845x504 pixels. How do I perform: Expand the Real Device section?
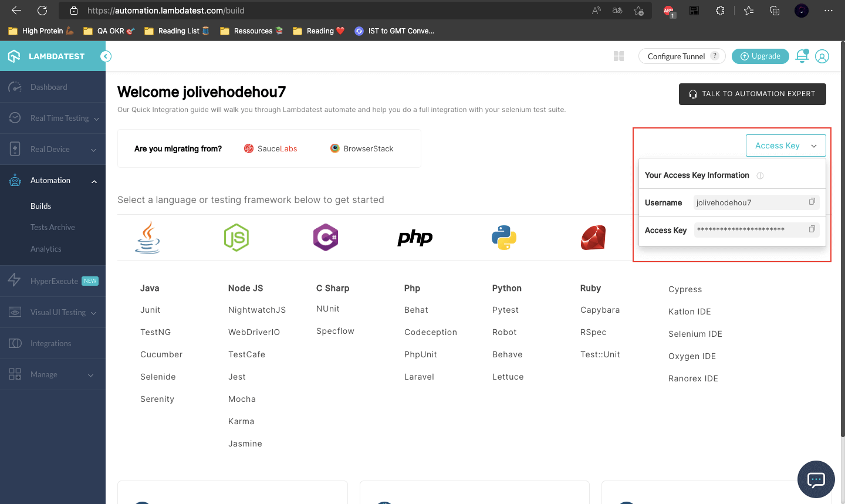[x=53, y=149]
